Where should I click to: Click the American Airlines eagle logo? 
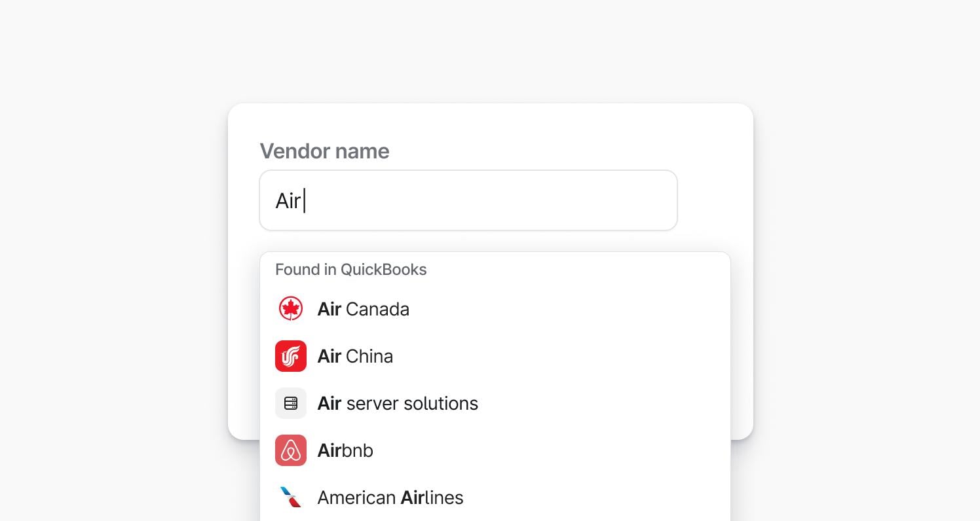tap(290, 497)
